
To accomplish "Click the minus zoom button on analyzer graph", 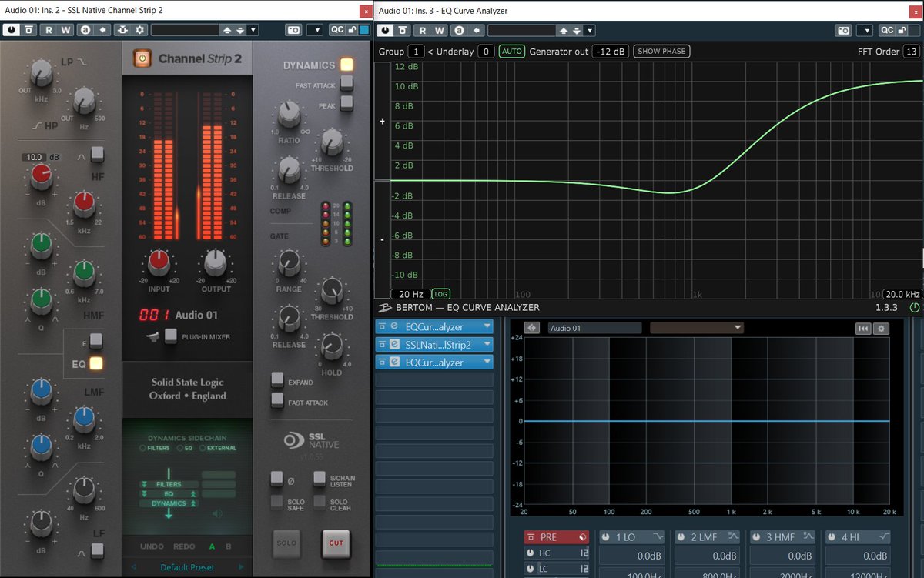I will click(x=382, y=239).
